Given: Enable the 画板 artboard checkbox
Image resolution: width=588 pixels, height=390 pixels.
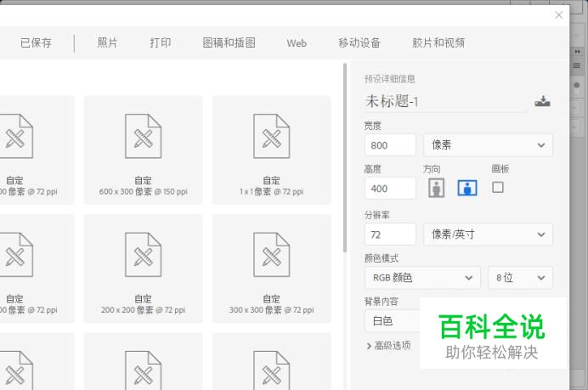Looking at the screenshot, I should 498,187.
